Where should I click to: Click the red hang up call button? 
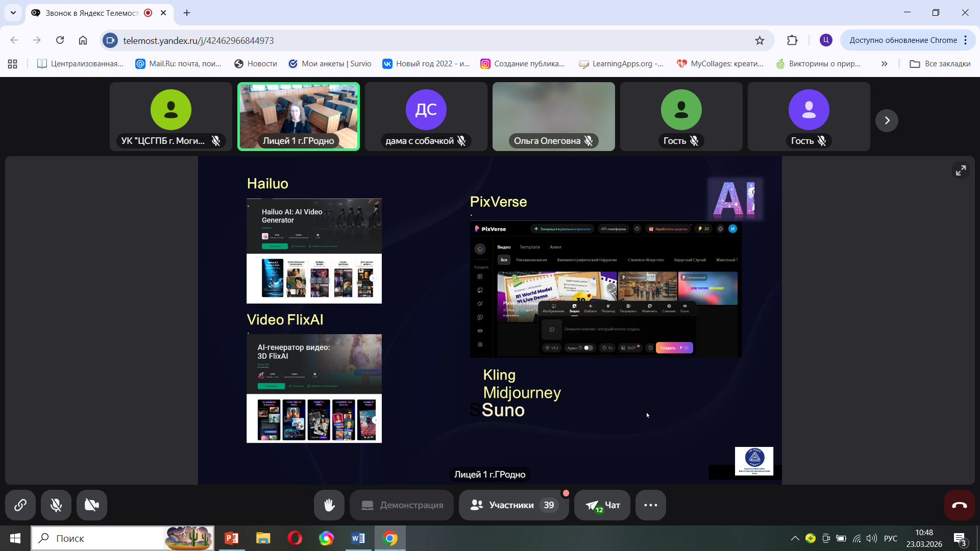coord(959,505)
